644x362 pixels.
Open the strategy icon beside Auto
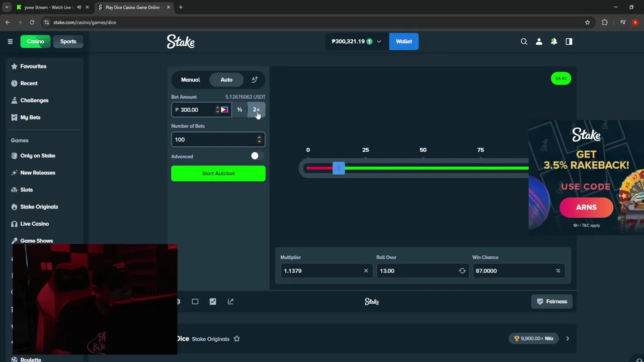[x=255, y=79]
